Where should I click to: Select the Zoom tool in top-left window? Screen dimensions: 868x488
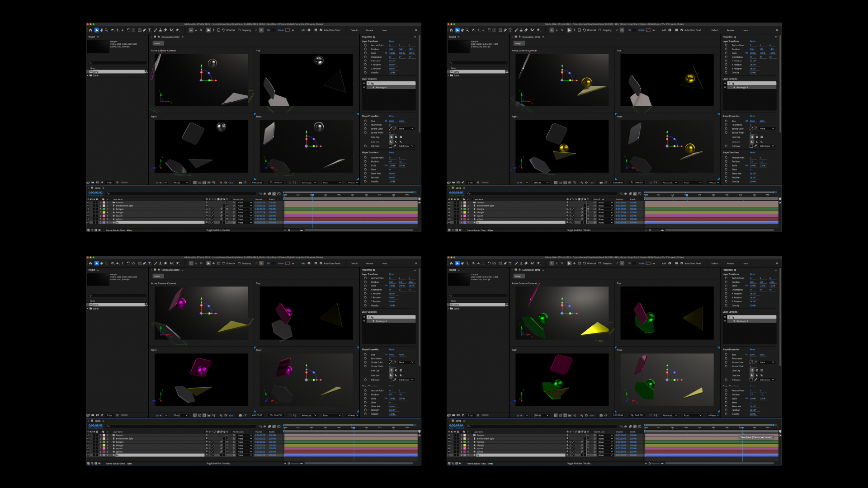pos(107,30)
